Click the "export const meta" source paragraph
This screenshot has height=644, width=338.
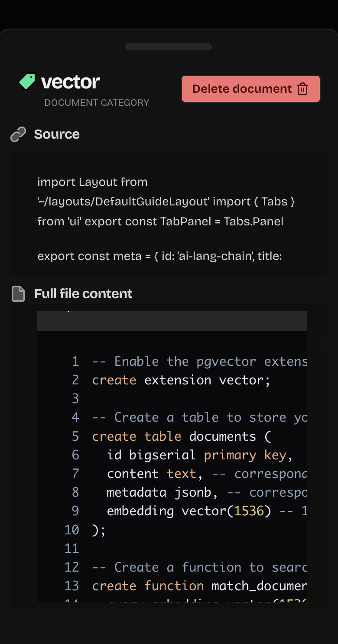point(159,256)
